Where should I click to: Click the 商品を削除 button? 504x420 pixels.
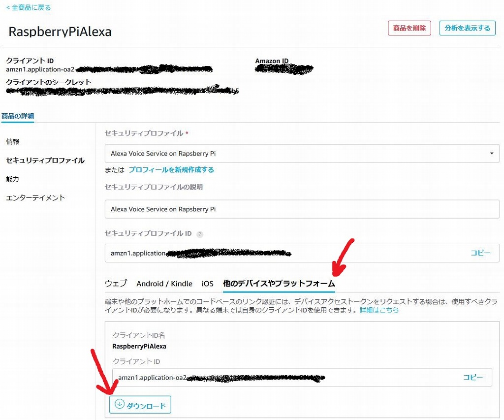point(409,28)
